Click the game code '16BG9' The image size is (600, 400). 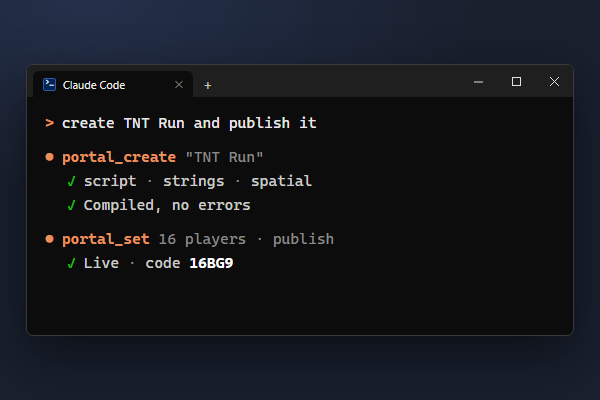[x=211, y=263]
